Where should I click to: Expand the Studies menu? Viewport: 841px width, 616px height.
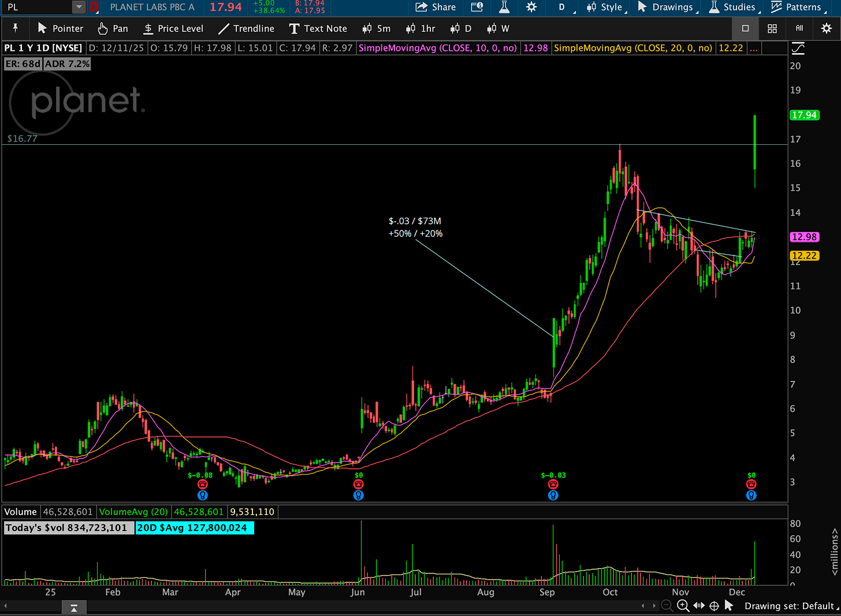pyautogui.click(x=734, y=8)
